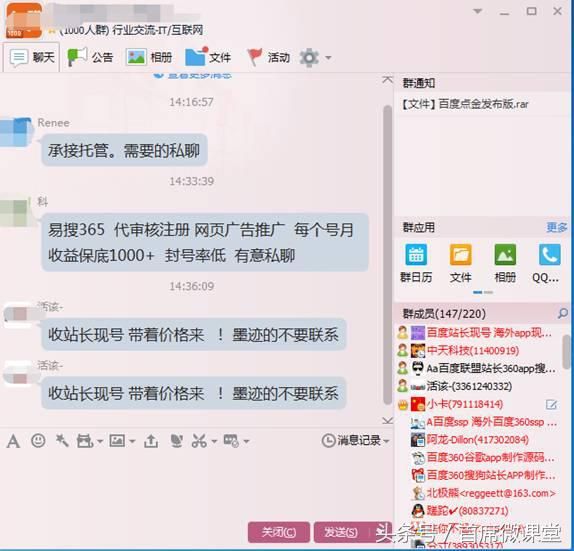574x551 pixels.
Task: Open the 相册 tab in top bar
Action: tap(149, 57)
